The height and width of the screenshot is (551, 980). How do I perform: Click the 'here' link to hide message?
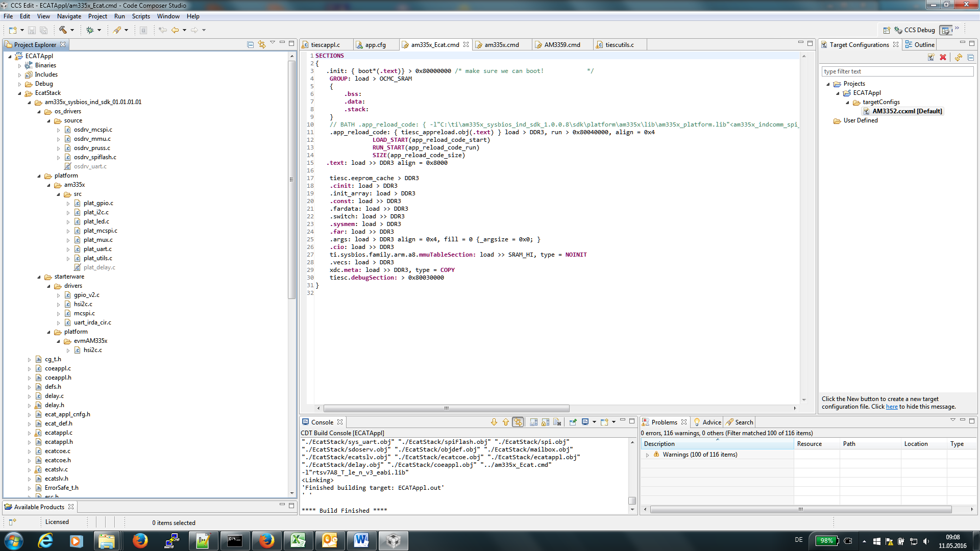pos(891,407)
